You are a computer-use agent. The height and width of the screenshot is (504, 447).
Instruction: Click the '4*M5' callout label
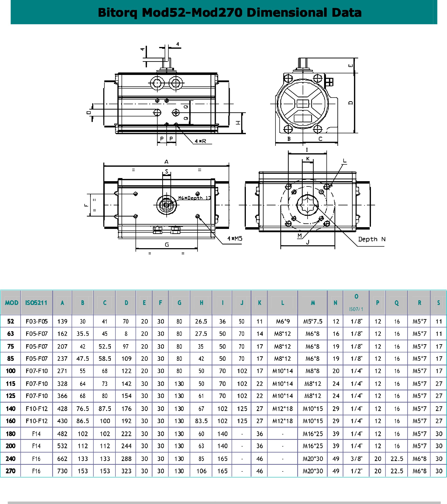[x=235, y=238]
